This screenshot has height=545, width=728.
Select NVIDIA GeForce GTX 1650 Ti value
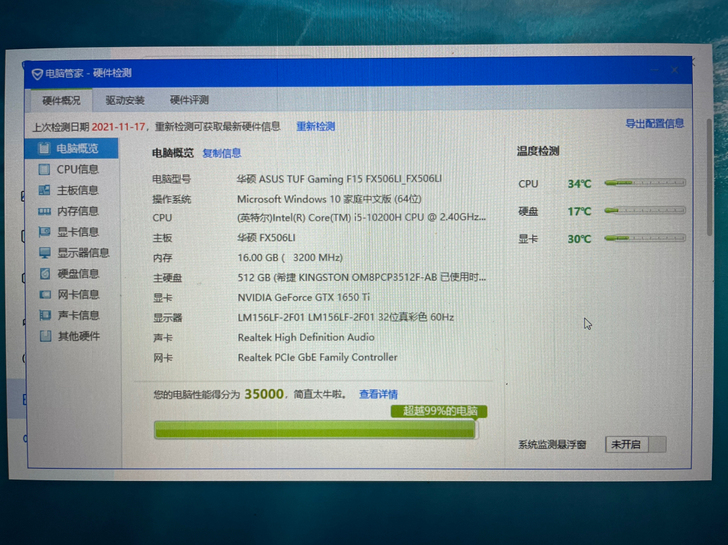(x=304, y=297)
